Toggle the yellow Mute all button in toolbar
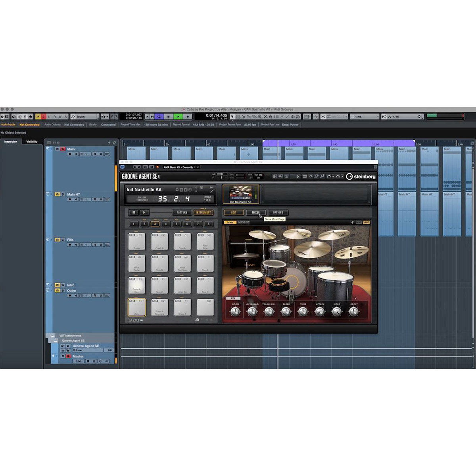476x476 pixels. [x=38, y=117]
